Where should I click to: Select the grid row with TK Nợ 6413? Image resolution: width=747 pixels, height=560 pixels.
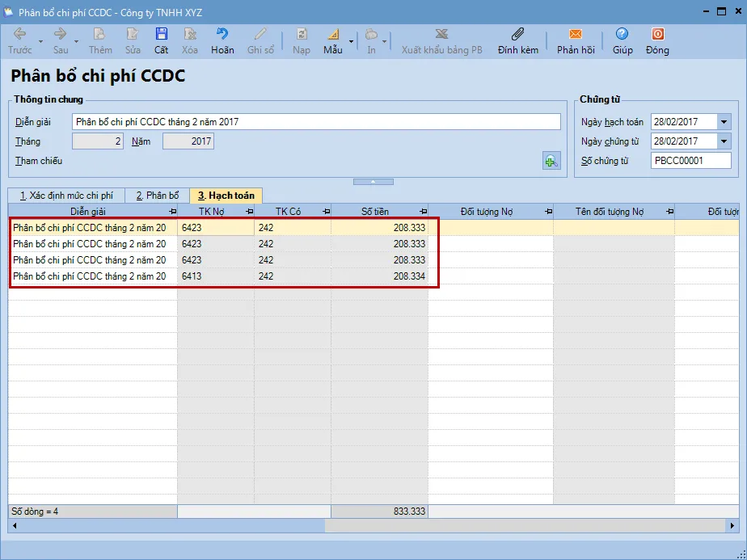[218, 276]
